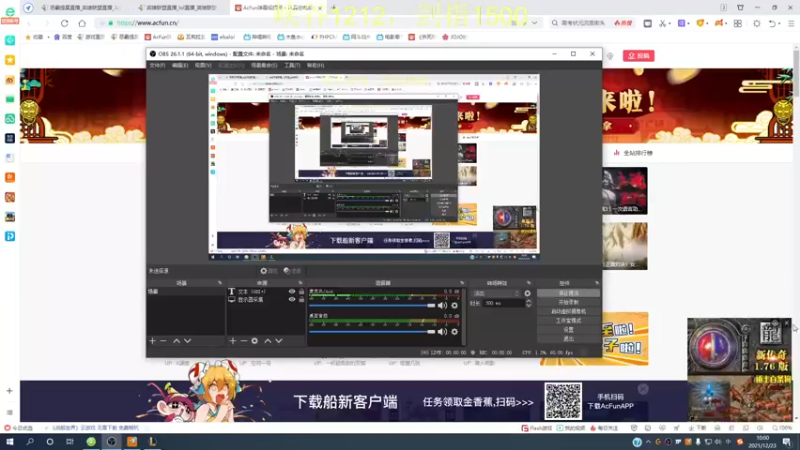Open the Windows Start menu
The height and width of the screenshot is (450, 800).
(x=9, y=442)
